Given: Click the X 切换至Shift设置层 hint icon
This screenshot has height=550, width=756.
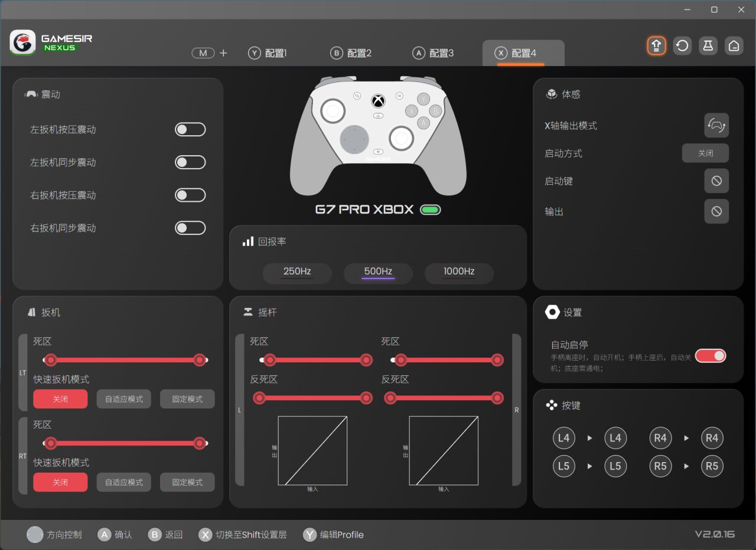Looking at the screenshot, I should click(x=205, y=535).
